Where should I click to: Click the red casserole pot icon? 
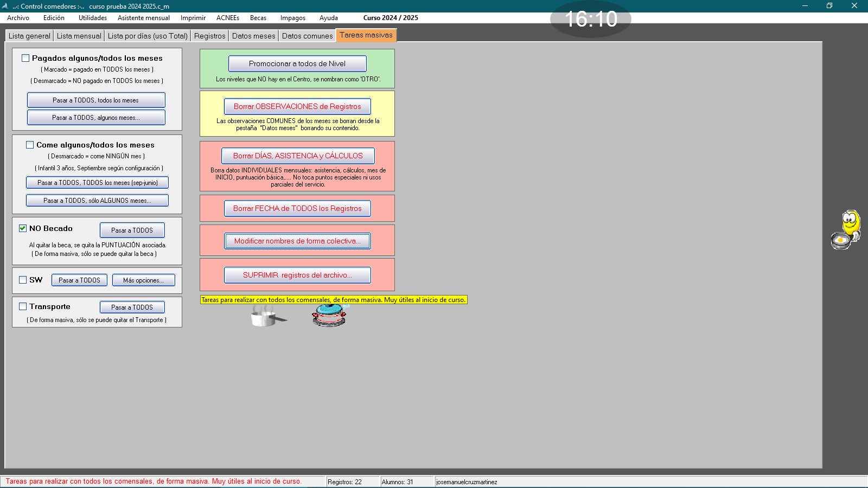click(x=330, y=315)
